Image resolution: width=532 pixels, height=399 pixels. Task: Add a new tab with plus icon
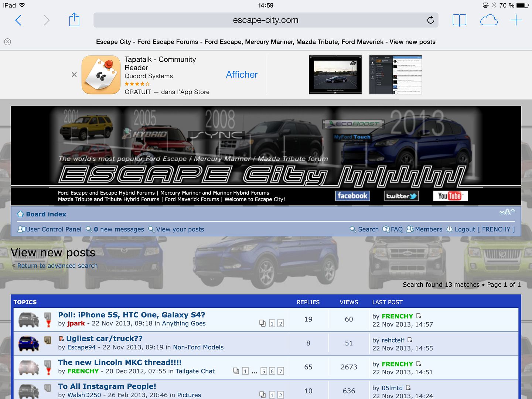(516, 20)
